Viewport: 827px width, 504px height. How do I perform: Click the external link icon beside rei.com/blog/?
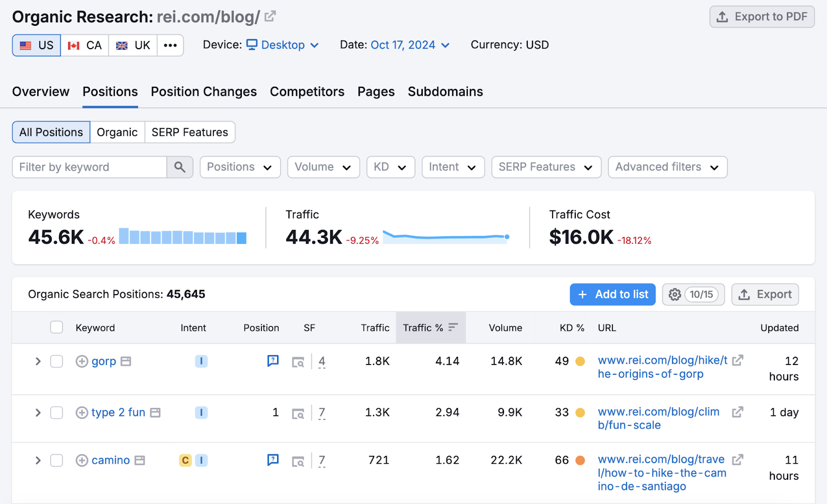click(x=270, y=16)
